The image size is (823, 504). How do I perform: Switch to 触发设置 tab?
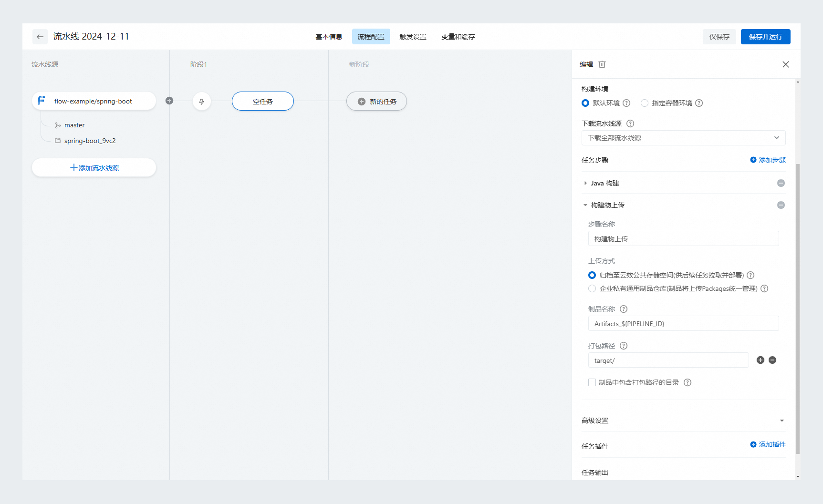(413, 37)
